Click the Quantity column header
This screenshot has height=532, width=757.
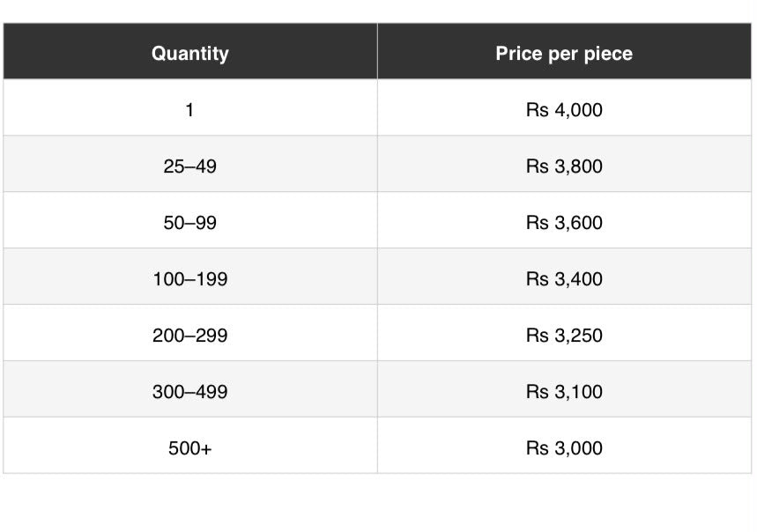(x=190, y=51)
